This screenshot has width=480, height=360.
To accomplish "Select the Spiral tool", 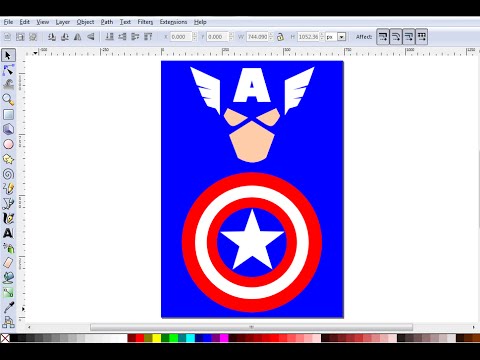I will (x=8, y=174).
